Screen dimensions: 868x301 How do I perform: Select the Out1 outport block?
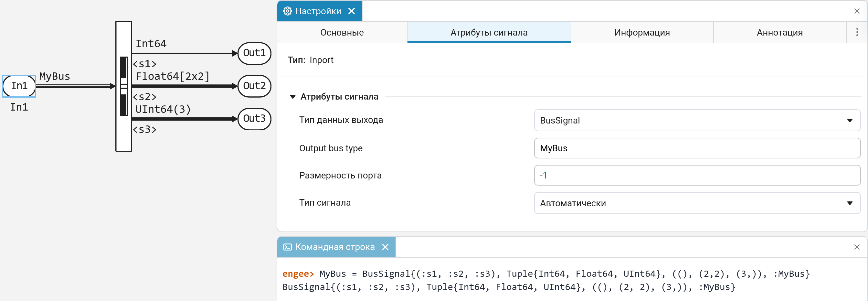[x=254, y=53]
